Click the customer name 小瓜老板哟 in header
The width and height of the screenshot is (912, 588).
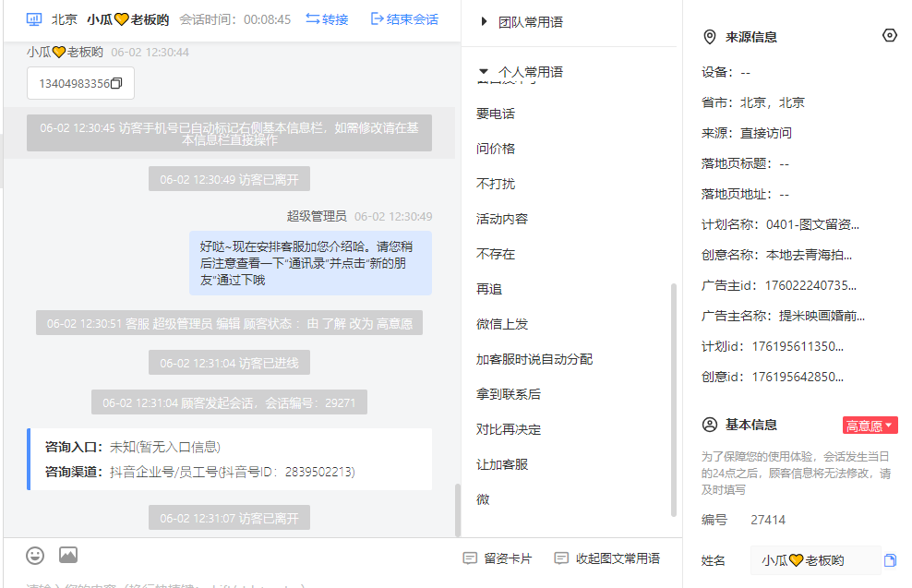pyautogui.click(x=128, y=19)
